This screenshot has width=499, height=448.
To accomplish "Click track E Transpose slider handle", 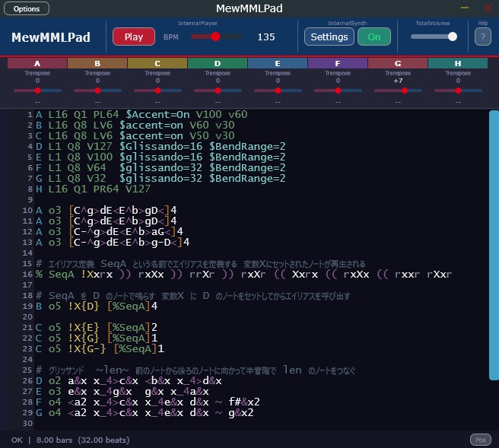I will pos(278,91).
